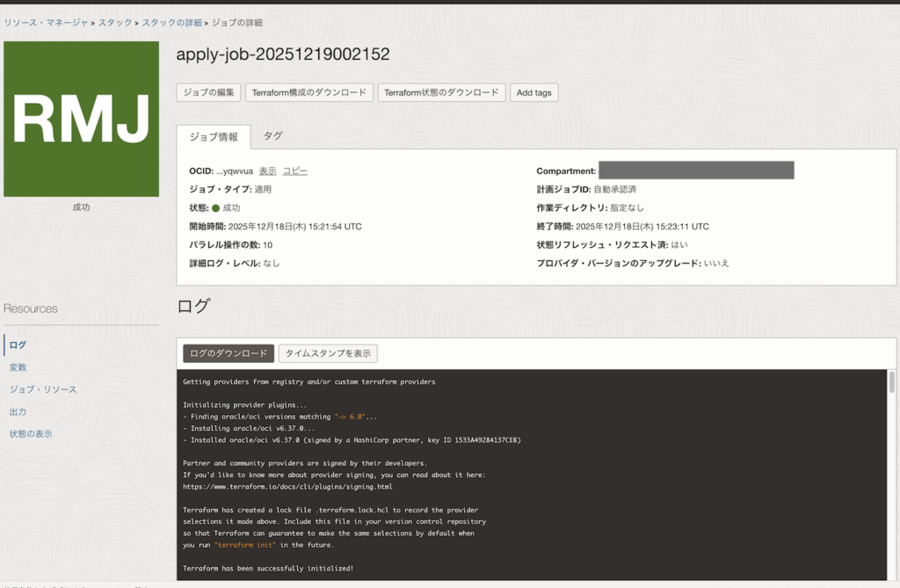Click Terraform状態のダウンロード button

click(x=441, y=92)
